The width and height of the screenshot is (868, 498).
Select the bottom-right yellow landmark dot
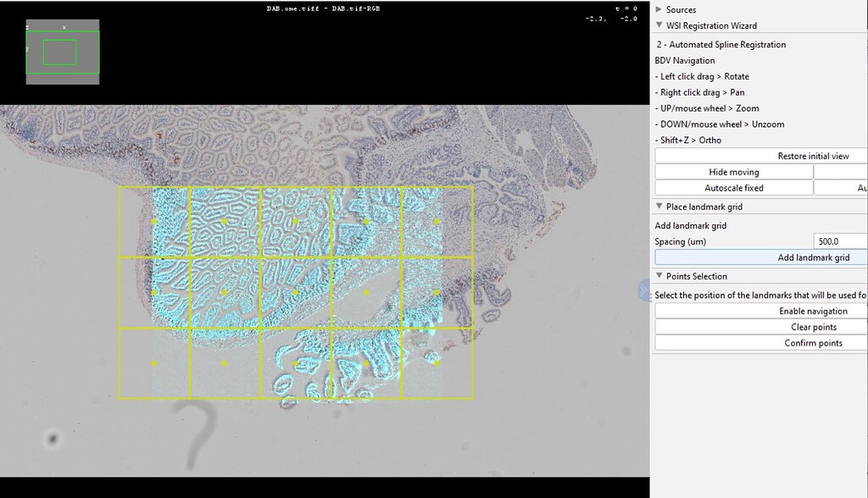click(x=437, y=363)
